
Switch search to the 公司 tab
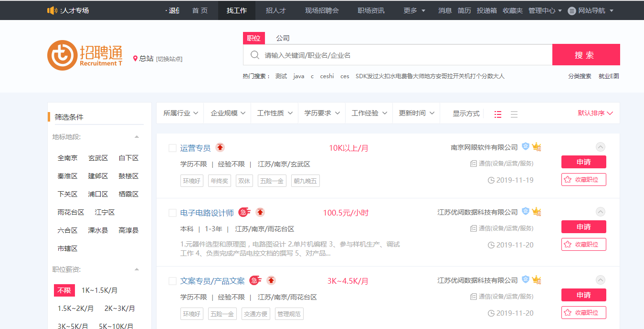(x=283, y=38)
